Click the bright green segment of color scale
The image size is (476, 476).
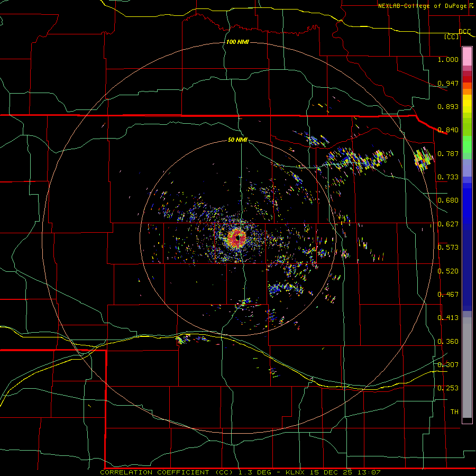click(x=467, y=144)
